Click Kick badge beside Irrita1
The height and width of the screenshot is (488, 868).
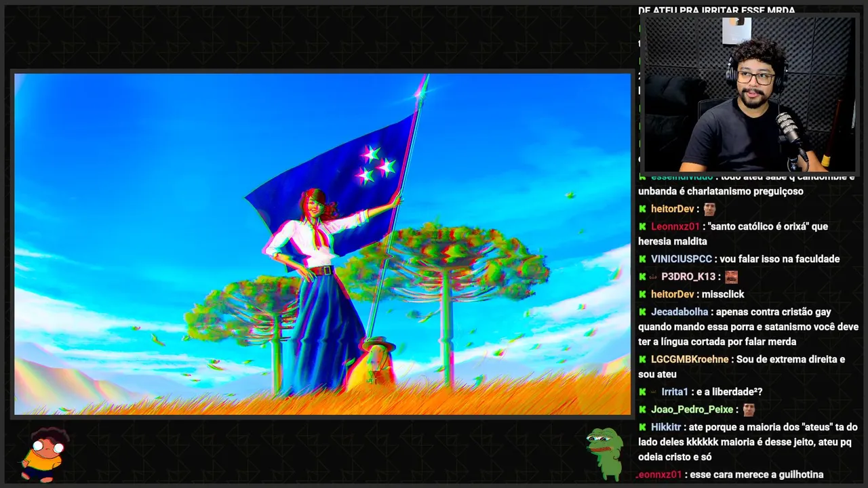[642, 392]
